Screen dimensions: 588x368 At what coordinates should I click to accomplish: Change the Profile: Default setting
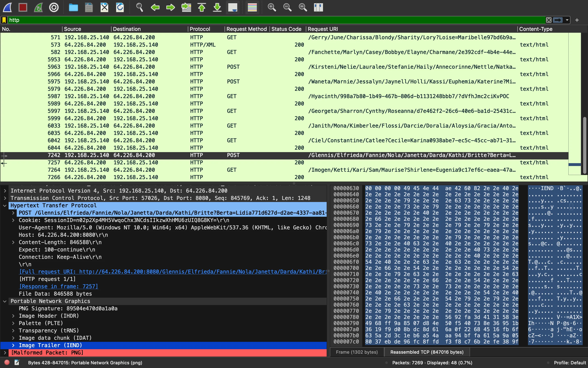click(x=570, y=363)
